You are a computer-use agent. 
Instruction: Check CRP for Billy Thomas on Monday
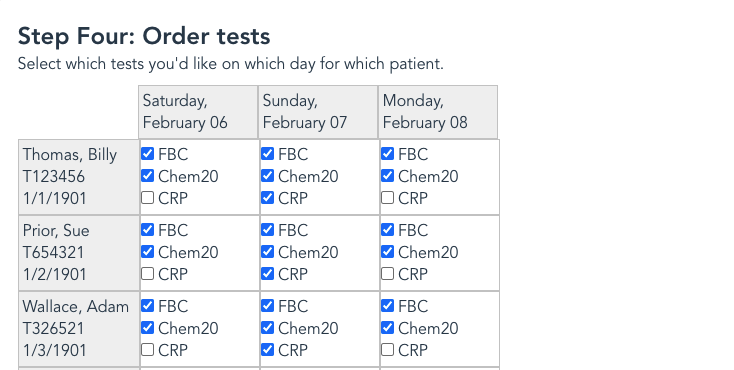pos(387,198)
